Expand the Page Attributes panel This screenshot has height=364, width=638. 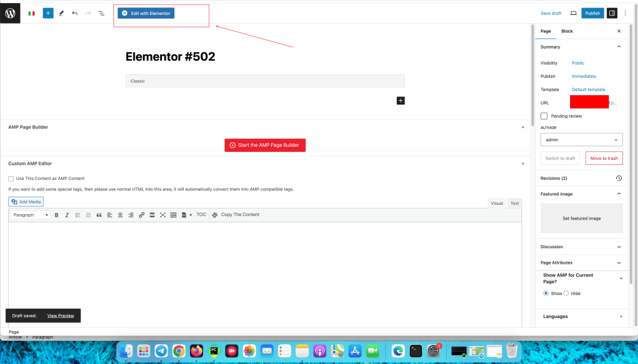tap(619, 263)
